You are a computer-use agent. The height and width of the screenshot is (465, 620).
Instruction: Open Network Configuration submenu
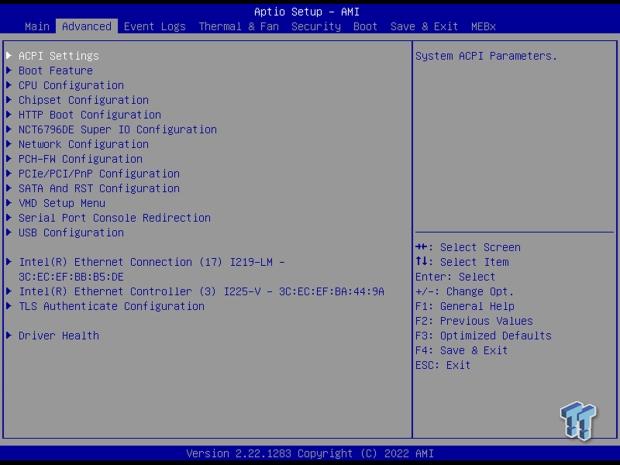[83, 144]
